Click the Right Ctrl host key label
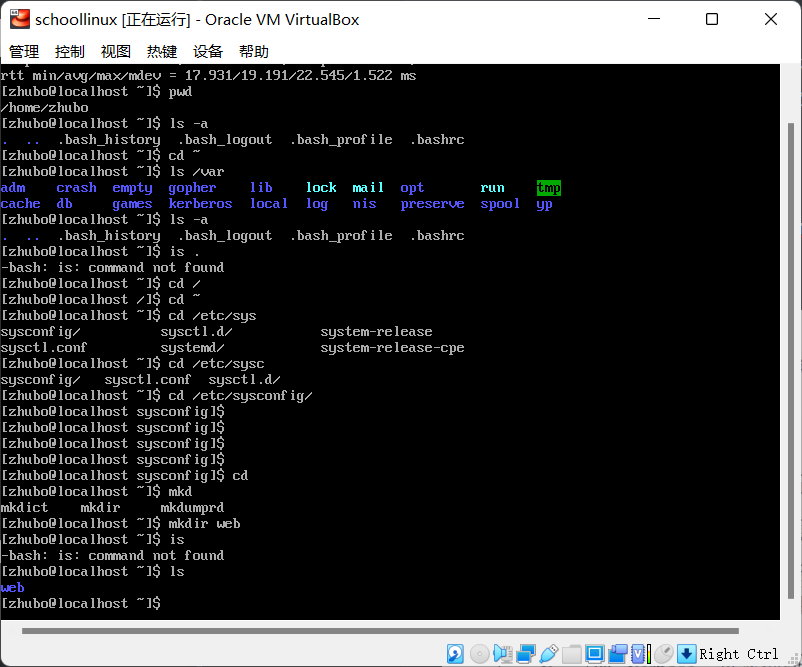This screenshot has height=667, width=802. (x=739, y=654)
